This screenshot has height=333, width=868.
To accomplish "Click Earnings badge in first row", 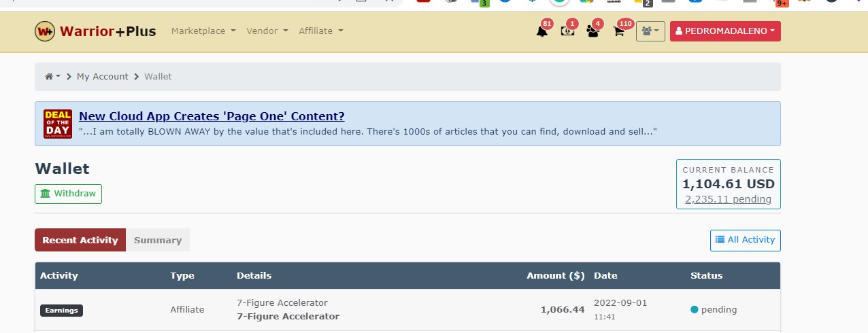I will tap(61, 311).
